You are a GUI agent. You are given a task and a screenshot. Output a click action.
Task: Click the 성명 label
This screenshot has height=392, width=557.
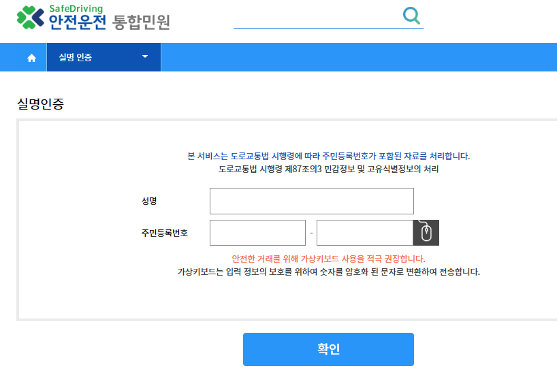pyautogui.click(x=149, y=201)
